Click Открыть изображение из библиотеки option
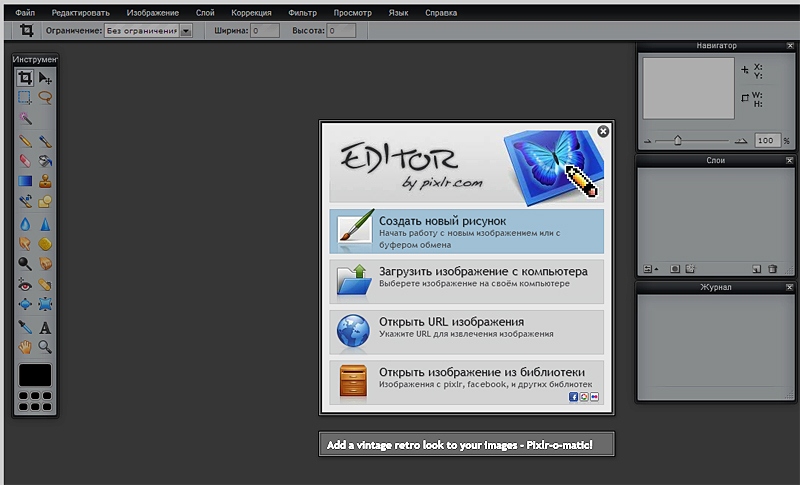This screenshot has height=485, width=800. click(x=466, y=382)
